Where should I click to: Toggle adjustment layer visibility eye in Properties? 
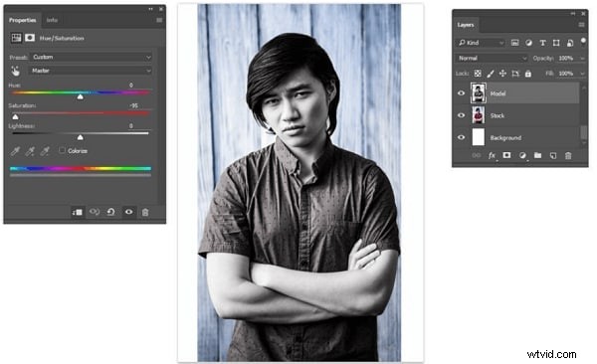coord(129,212)
